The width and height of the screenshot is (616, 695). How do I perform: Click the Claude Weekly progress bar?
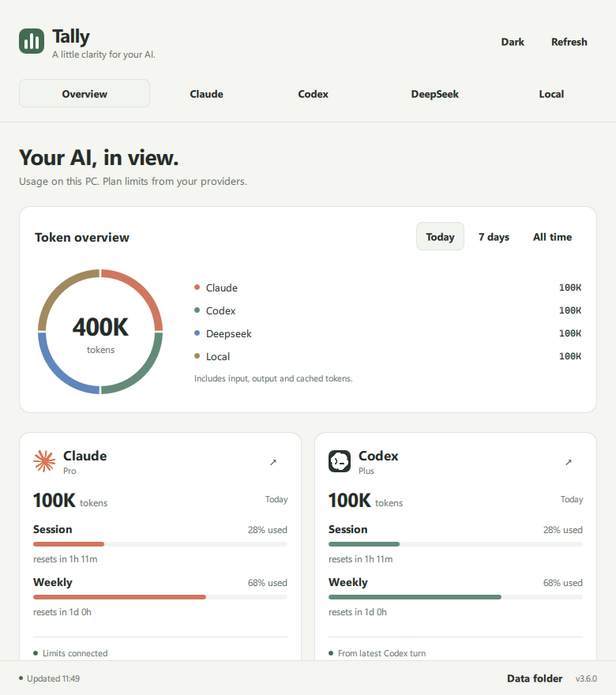[160, 597]
